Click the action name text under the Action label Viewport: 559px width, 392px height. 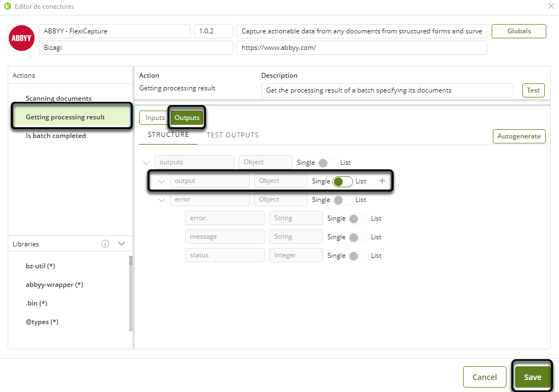tap(177, 88)
